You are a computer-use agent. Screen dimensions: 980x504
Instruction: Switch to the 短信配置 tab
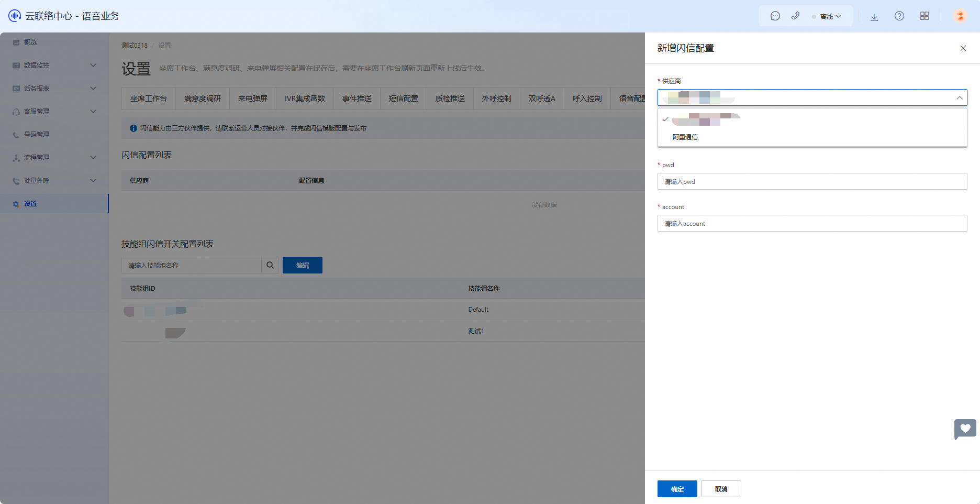tap(404, 98)
